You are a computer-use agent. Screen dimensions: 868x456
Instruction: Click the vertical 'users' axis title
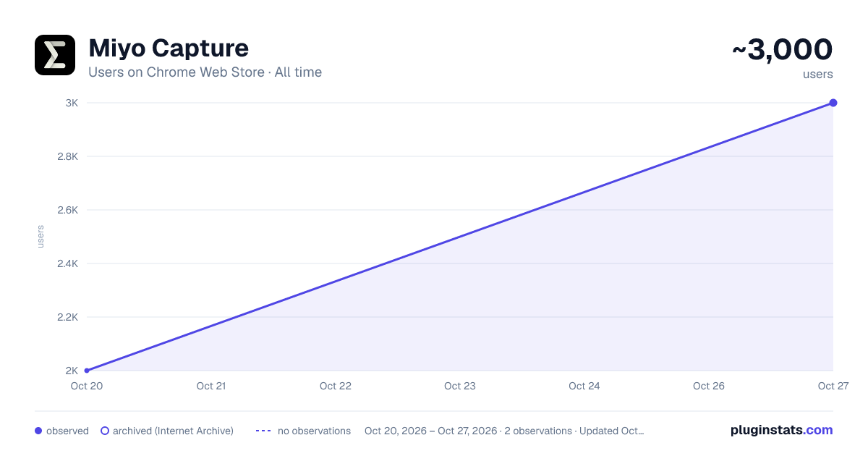(41, 237)
